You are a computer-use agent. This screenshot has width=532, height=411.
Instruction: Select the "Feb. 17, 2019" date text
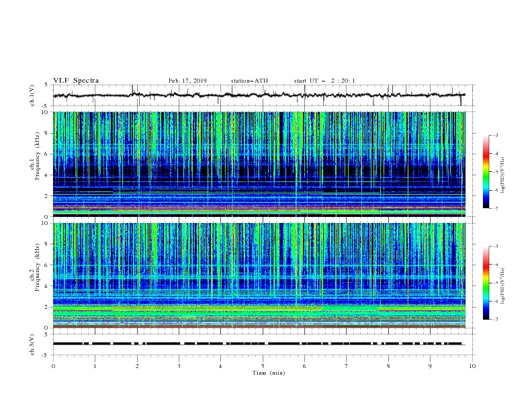(187, 81)
